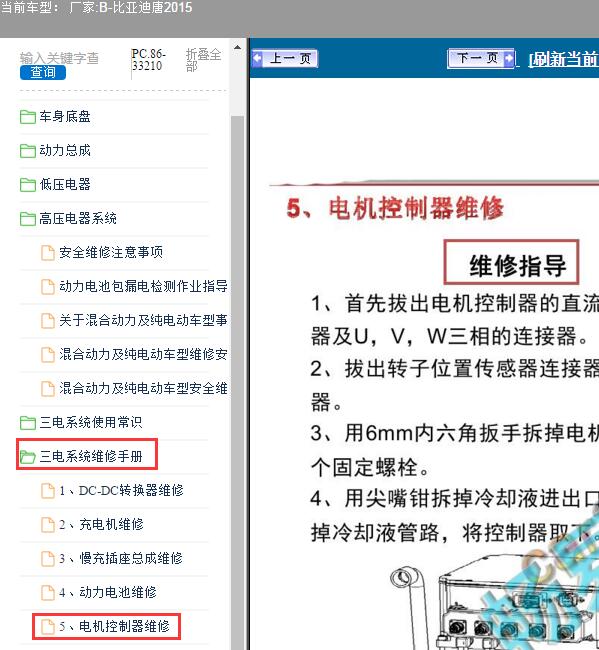Click the 维修指导 heading box
Image resolution: width=599 pixels, height=650 pixels.
(511, 262)
